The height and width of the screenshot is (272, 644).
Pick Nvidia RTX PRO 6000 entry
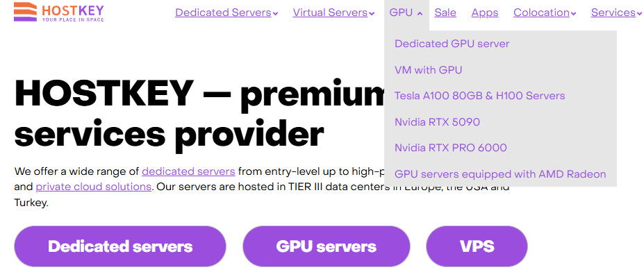(451, 148)
